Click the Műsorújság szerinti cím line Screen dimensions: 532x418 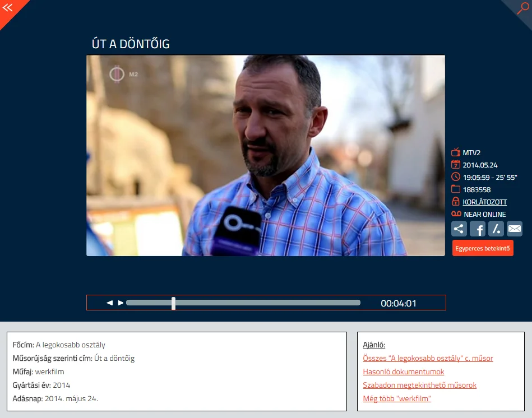pyautogui.click(x=73, y=359)
